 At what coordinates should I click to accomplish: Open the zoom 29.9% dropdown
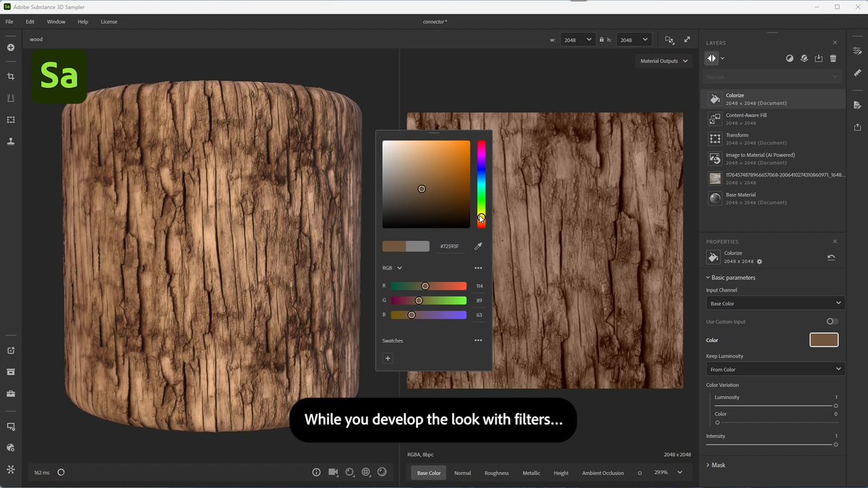point(668,473)
